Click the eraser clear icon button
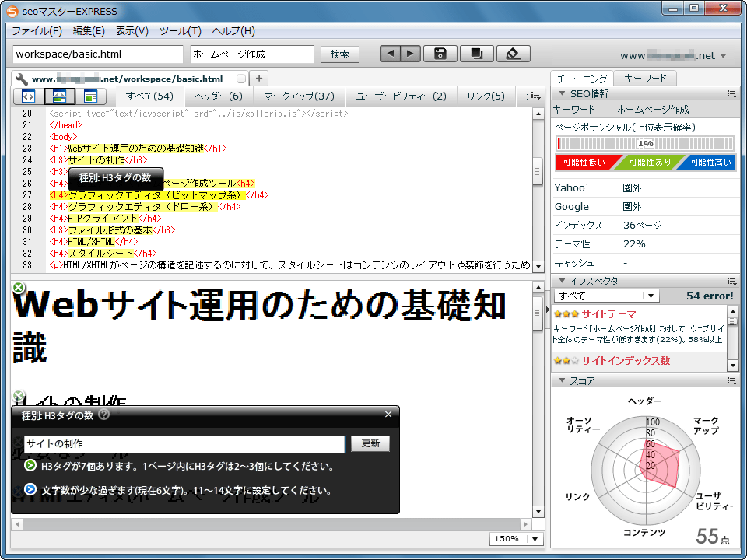This screenshot has width=747, height=560. tap(513, 54)
